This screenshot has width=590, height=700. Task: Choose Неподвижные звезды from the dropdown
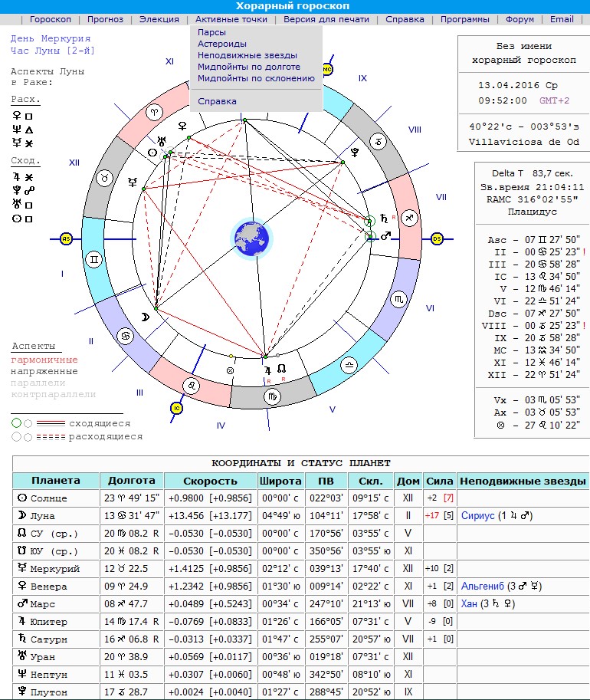coord(247,55)
